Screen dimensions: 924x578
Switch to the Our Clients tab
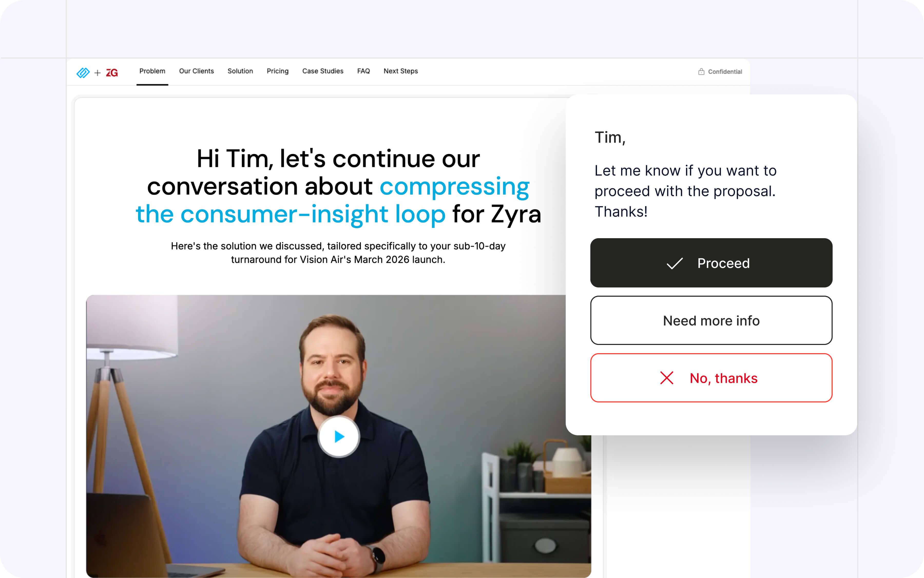click(197, 71)
